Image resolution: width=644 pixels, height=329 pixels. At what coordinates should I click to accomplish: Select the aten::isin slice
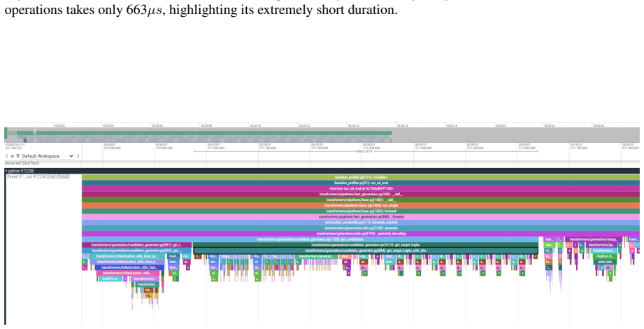(x=605, y=262)
